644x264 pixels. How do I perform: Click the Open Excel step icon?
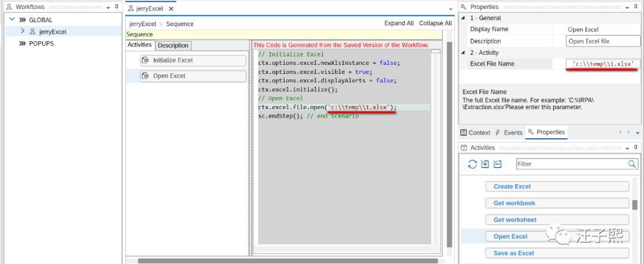click(145, 76)
